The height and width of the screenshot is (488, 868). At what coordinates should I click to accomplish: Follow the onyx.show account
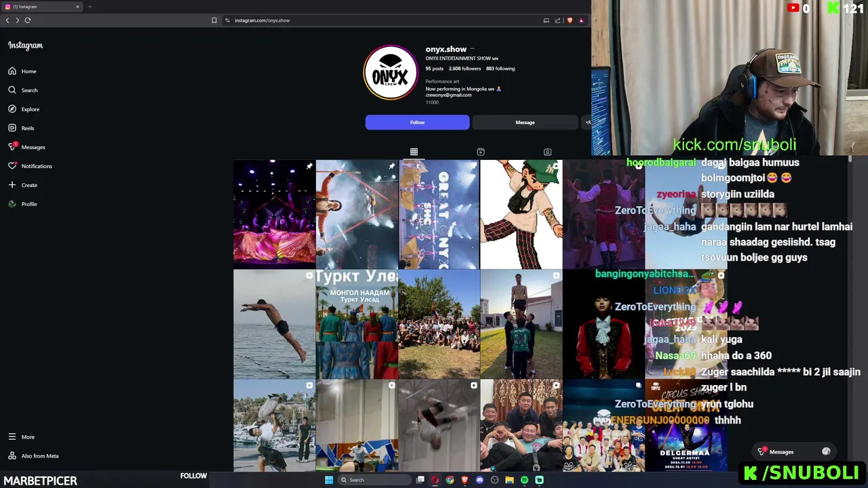click(417, 123)
